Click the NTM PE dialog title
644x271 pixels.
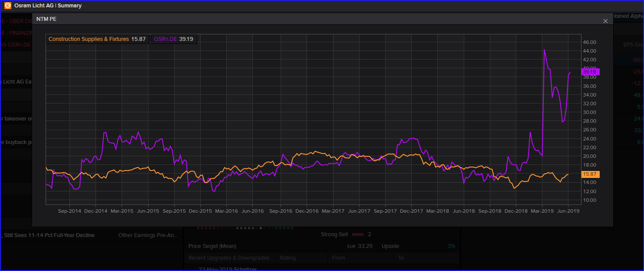(x=46, y=19)
